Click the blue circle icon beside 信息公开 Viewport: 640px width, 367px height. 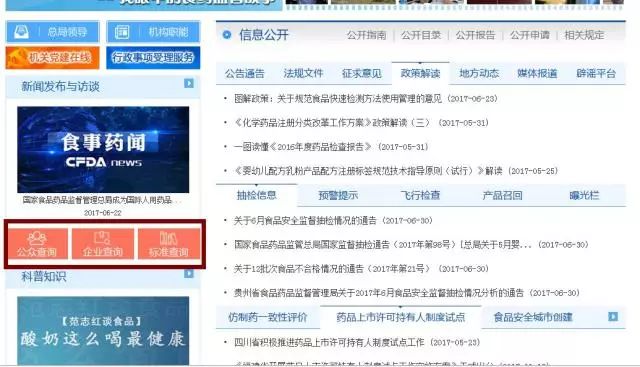(x=227, y=35)
